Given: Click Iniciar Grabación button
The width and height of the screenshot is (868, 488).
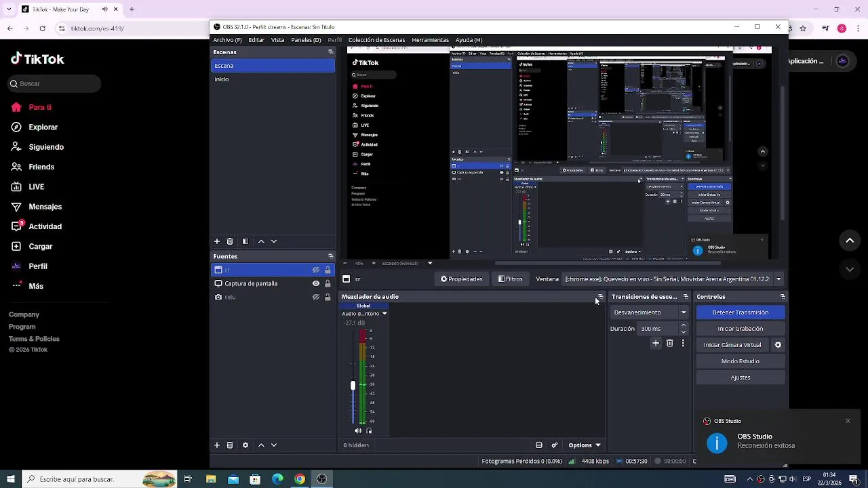Looking at the screenshot, I should click(x=741, y=329).
